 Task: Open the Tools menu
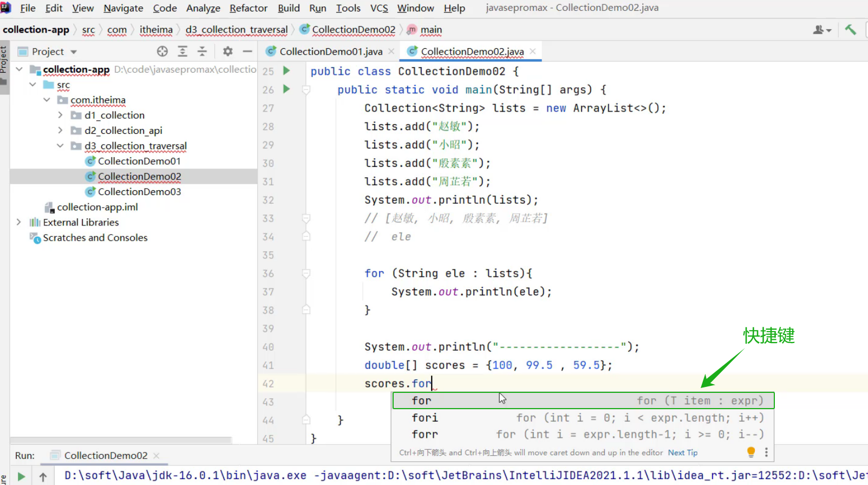click(x=348, y=8)
